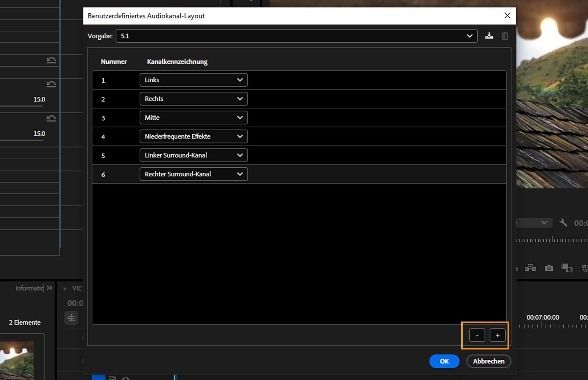The image size is (588, 380).
Task: Open the Rechts channel label dropdown
Action: [x=194, y=99]
